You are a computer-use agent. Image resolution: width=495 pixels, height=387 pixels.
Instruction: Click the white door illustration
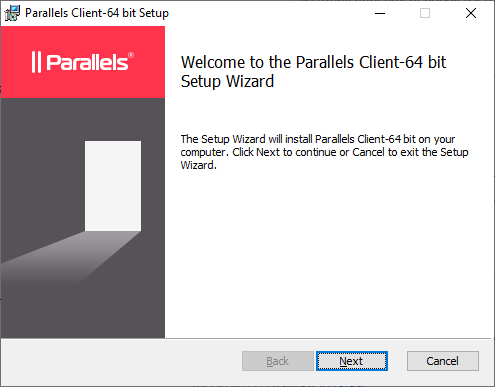(113, 186)
